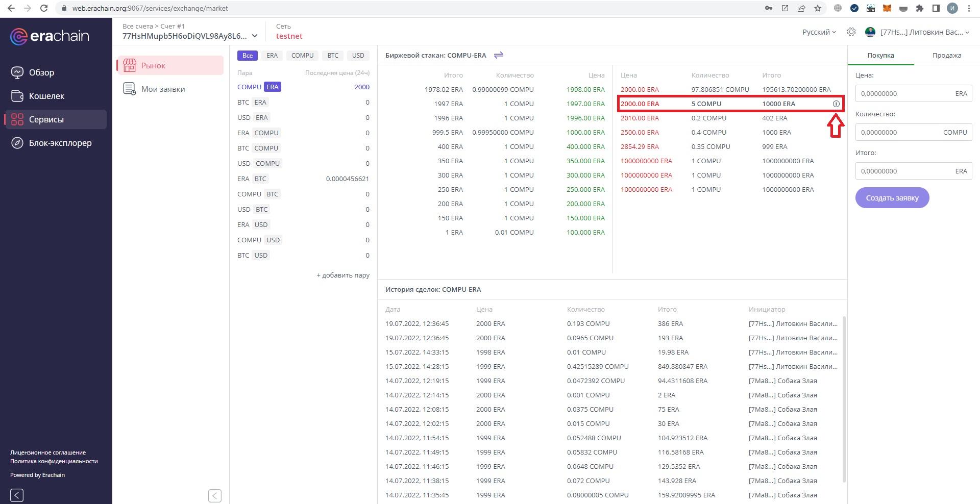Switch to the Продажа tab
Image resolution: width=980 pixels, height=504 pixels.
click(x=946, y=56)
